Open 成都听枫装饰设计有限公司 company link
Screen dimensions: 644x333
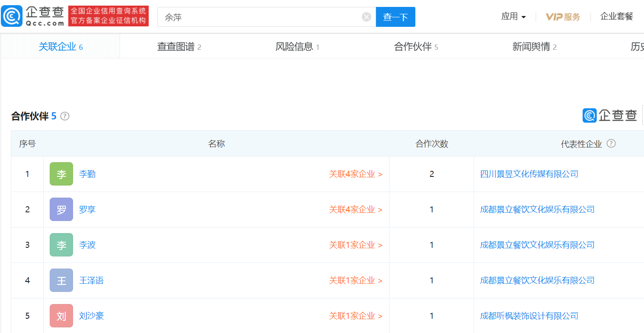click(x=529, y=316)
